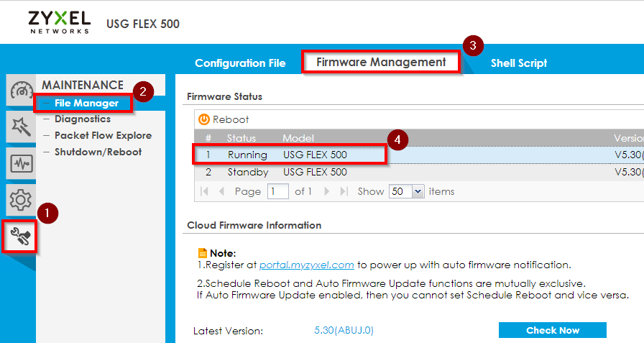Open the Monitor activity sidebar icon
644x343 pixels.
pyautogui.click(x=21, y=164)
